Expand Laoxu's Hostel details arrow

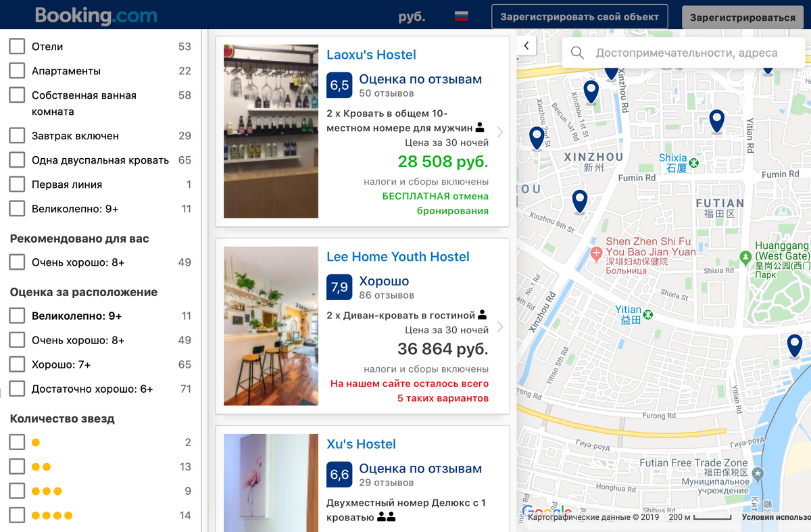click(500, 132)
